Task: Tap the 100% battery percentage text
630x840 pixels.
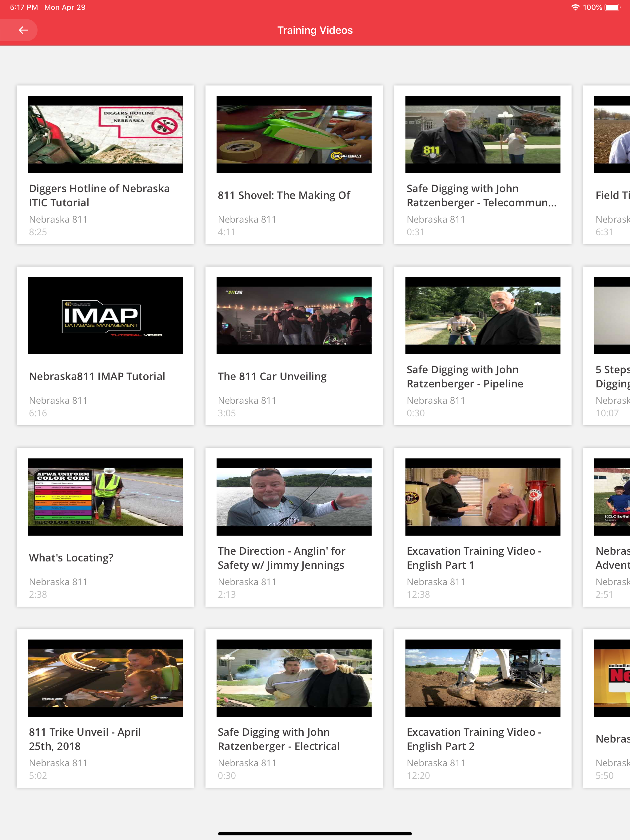Action: 592,7
